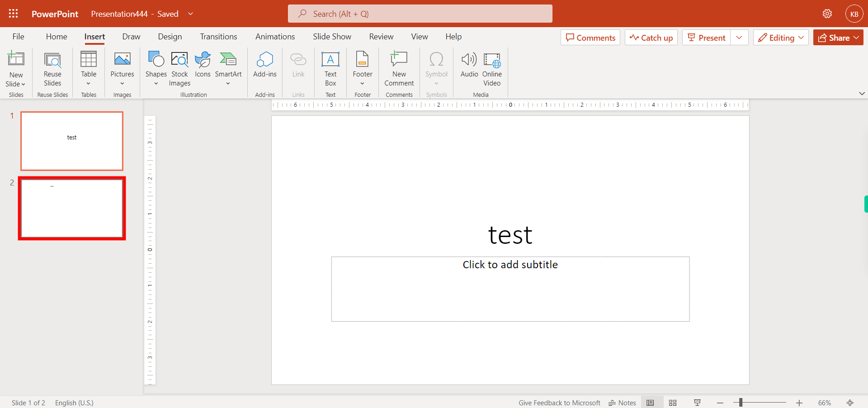Collapse the ribbon with the chevron
This screenshot has width=868, height=408.
coord(862,94)
